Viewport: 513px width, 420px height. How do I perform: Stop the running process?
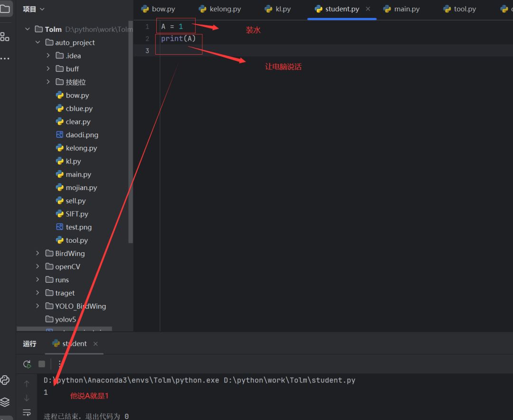[42, 364]
